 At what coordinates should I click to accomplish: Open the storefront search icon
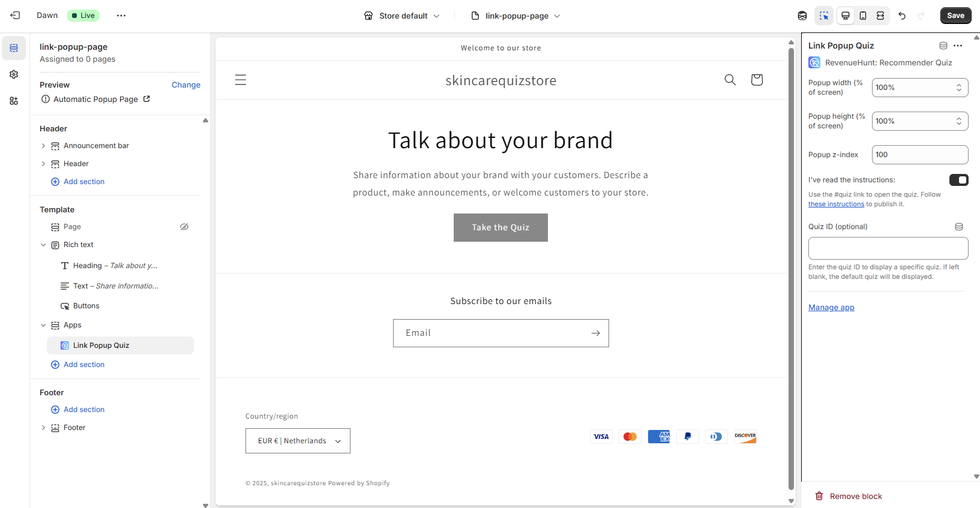pyautogui.click(x=730, y=80)
